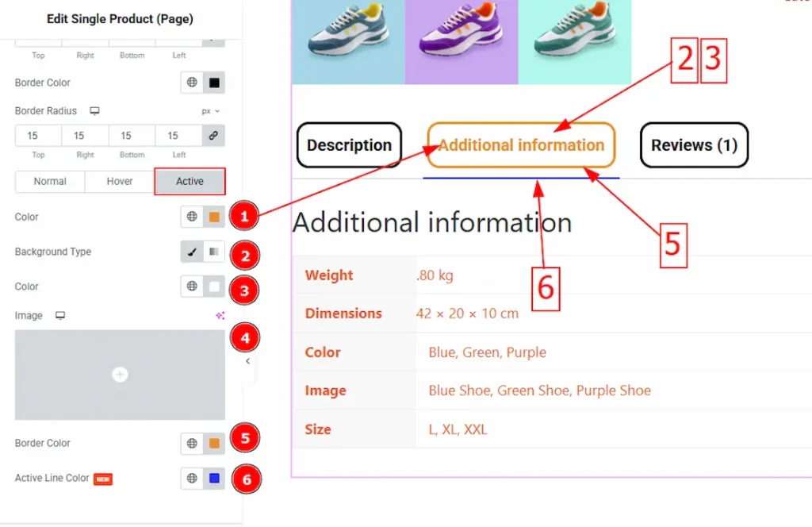
Task: Click the responsive device icon beside Border Radius
Action: click(94, 111)
